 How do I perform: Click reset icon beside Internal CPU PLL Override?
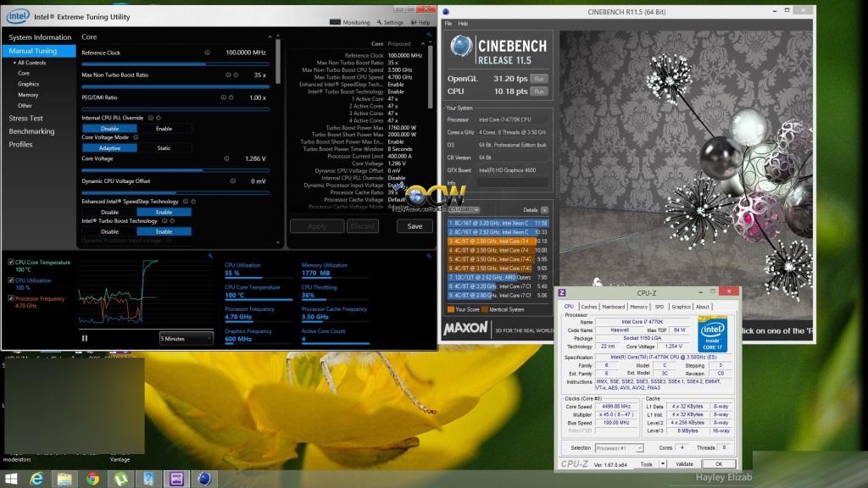159,118
